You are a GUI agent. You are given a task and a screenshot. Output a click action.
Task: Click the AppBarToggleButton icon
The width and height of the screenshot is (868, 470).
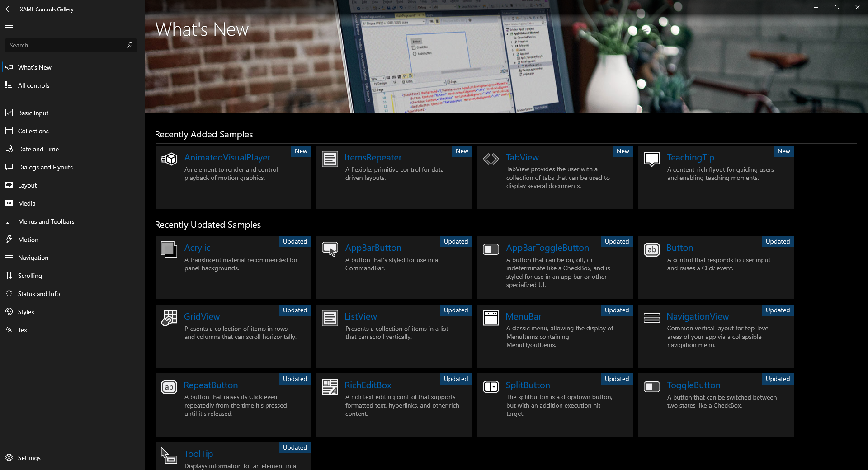491,249
